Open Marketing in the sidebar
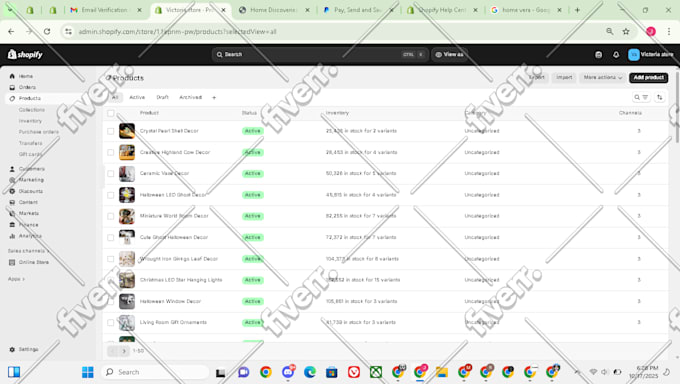Screen dimensions: 680x384 (x=31, y=180)
